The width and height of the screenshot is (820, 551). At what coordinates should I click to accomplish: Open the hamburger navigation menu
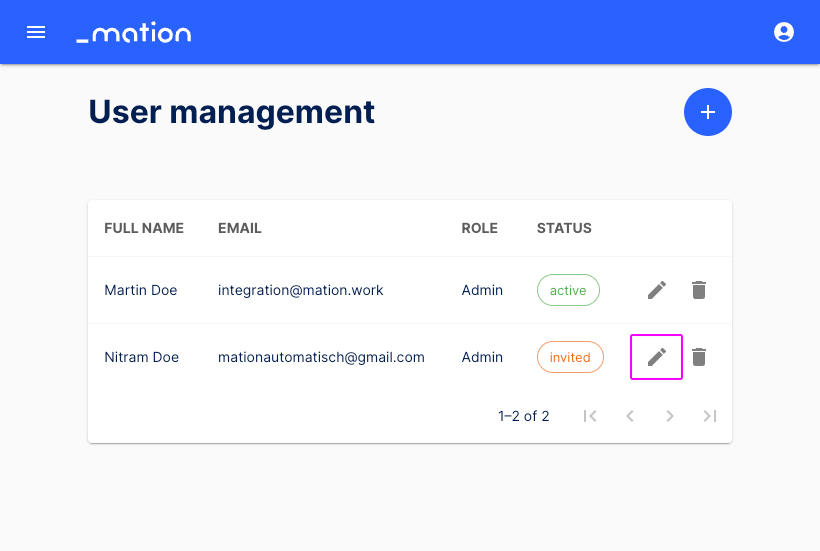point(36,32)
